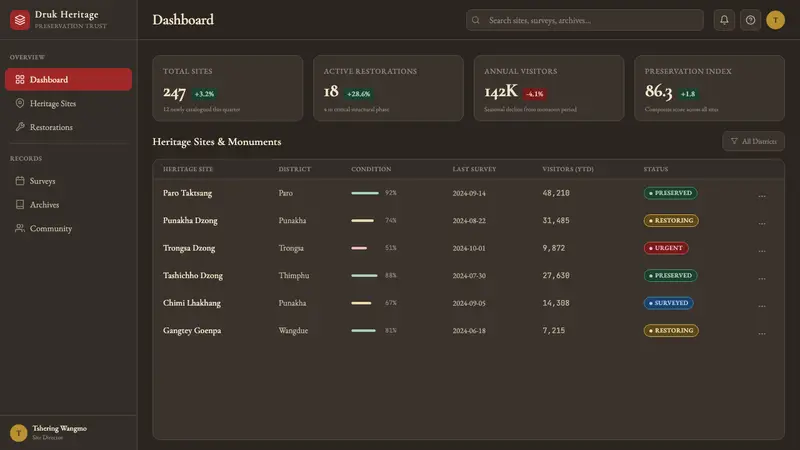The height and width of the screenshot is (450, 800).
Task: Click Paro Taktsang condition bar
Action: point(365,193)
